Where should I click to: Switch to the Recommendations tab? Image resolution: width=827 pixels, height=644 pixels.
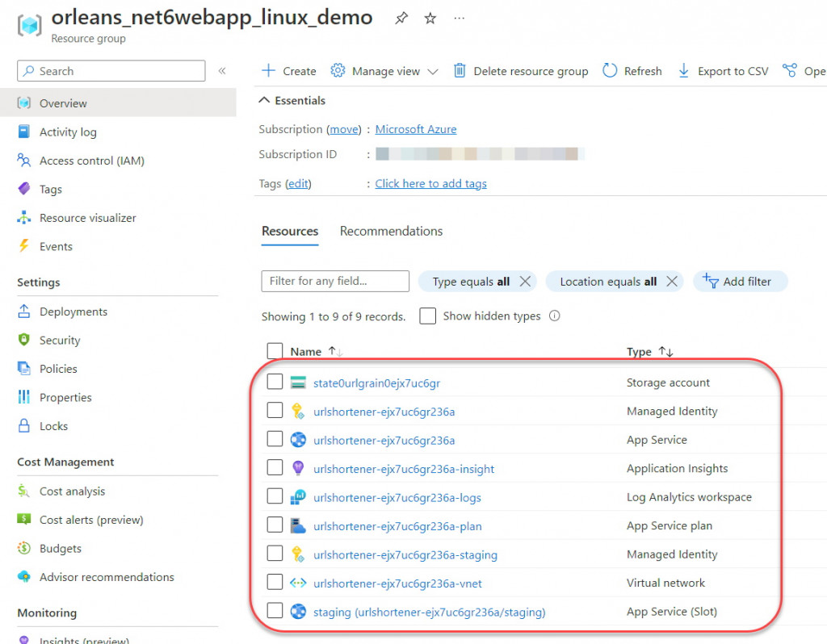[391, 232]
